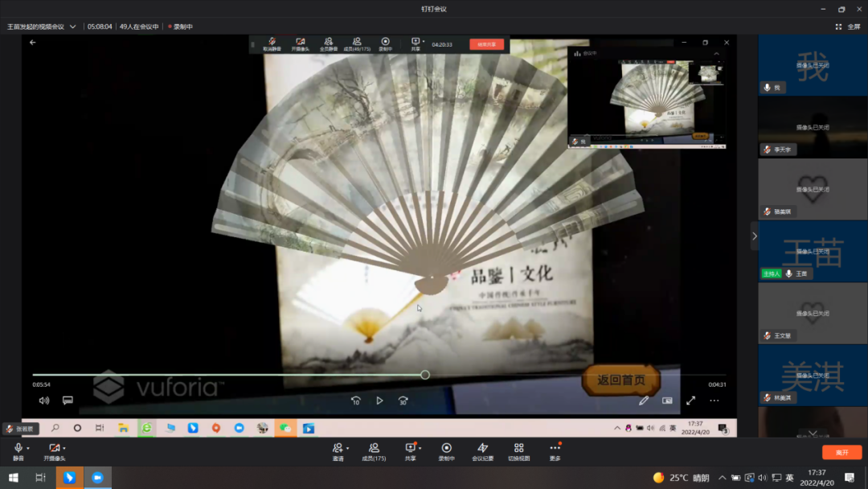Click the 49人在会议中 participant count
The height and width of the screenshot is (489, 868).
tap(139, 27)
